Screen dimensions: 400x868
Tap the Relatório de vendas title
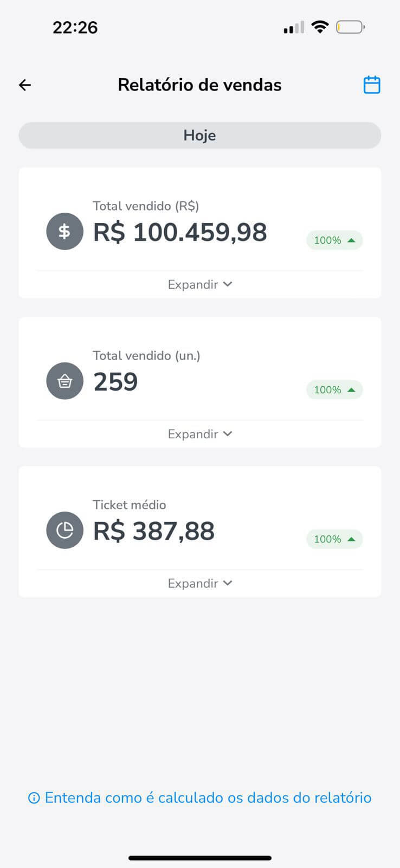(x=199, y=85)
